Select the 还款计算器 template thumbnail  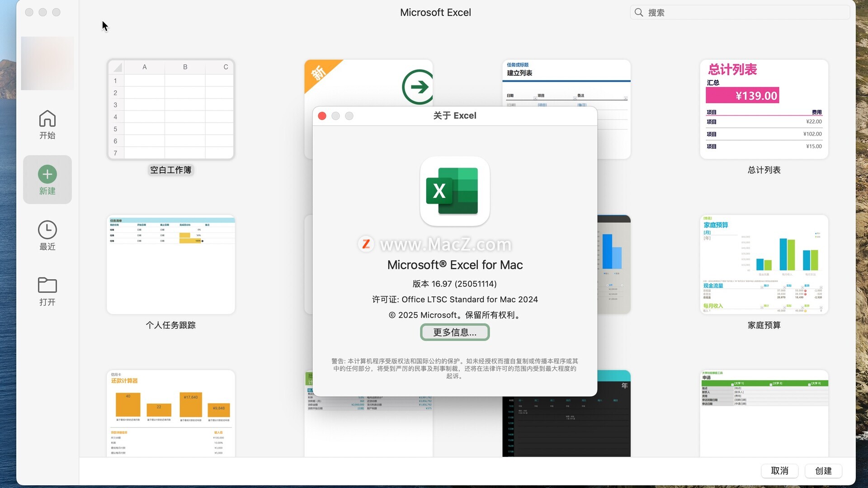click(171, 413)
